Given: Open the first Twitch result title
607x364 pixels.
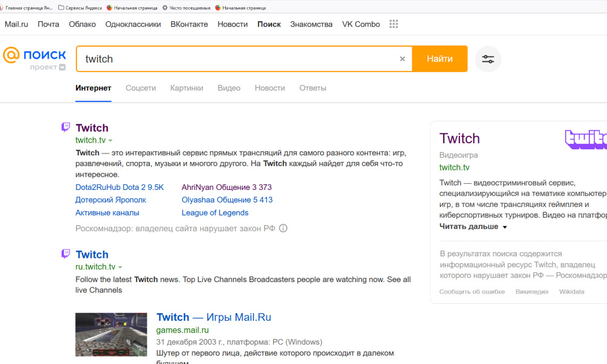Looking at the screenshot, I should click(x=92, y=127).
